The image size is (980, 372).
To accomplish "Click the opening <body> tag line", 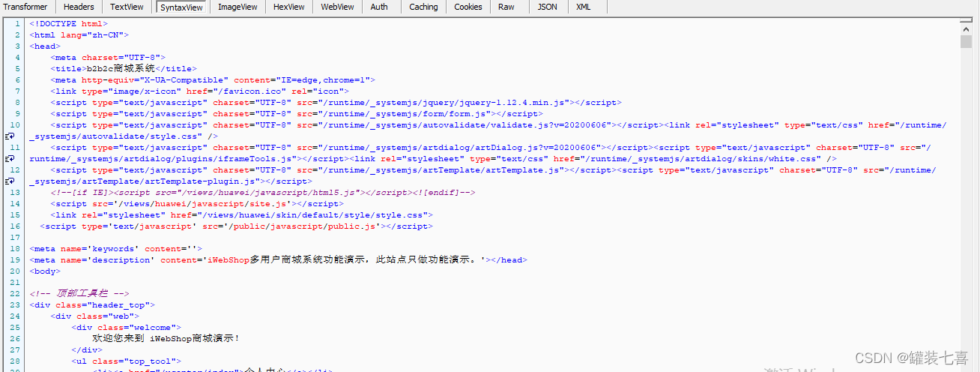I will [x=45, y=271].
